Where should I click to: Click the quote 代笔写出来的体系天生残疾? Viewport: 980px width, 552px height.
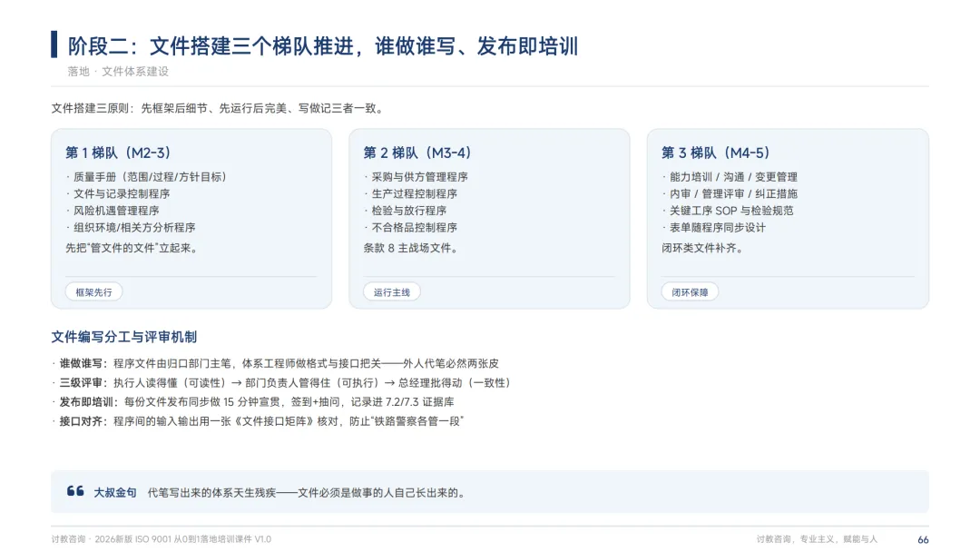[x=308, y=493]
